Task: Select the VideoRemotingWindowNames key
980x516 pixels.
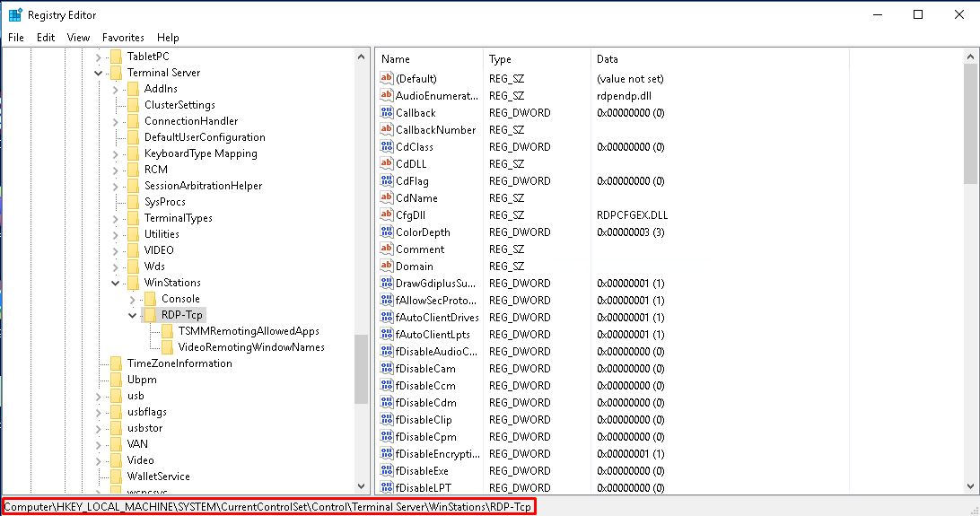Action: [251, 347]
